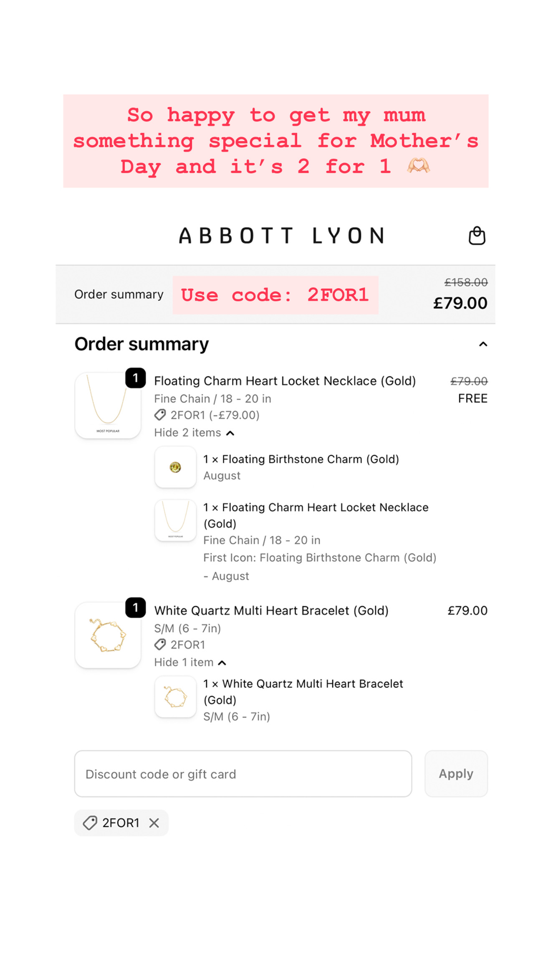Open the shopping bag icon
This screenshot has height=980, width=551.
(477, 236)
